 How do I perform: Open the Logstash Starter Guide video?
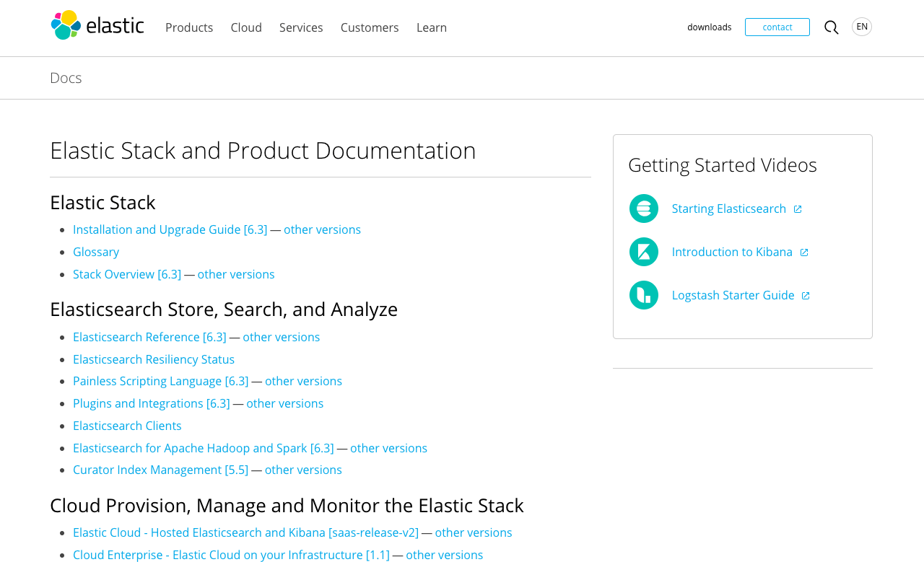733,295
